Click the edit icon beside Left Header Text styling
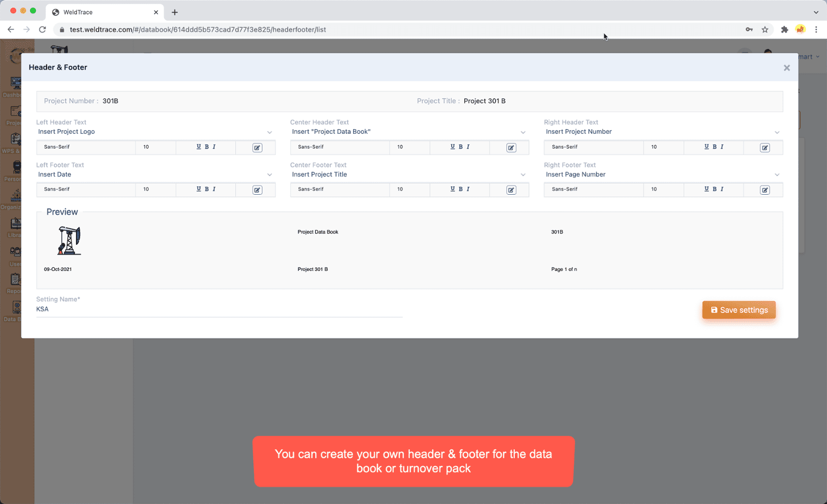 (256, 147)
